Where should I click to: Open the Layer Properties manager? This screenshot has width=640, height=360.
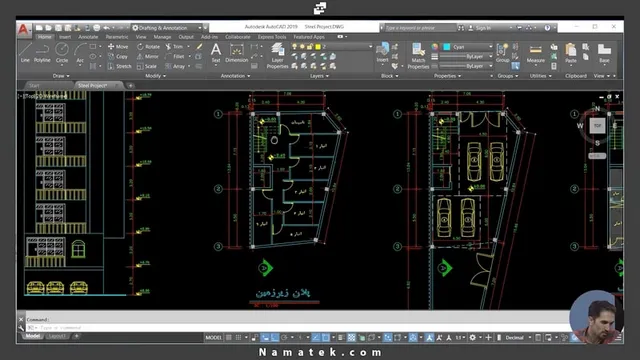(278, 56)
